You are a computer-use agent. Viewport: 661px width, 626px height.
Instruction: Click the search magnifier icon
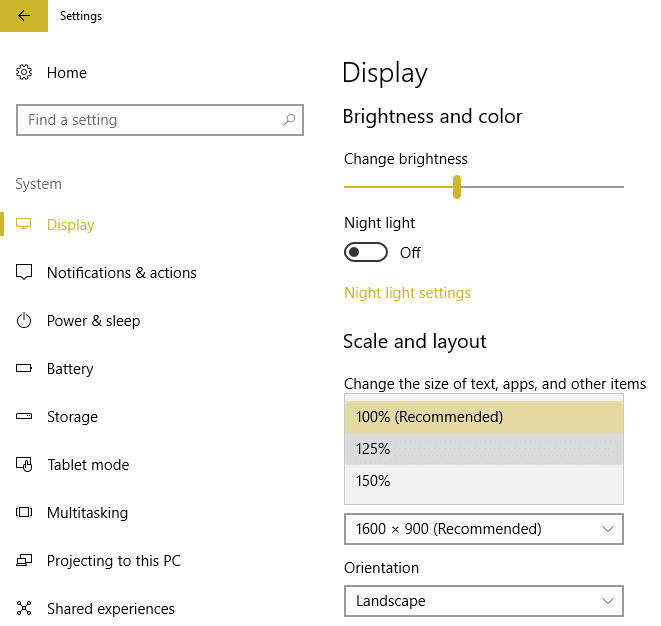289,120
